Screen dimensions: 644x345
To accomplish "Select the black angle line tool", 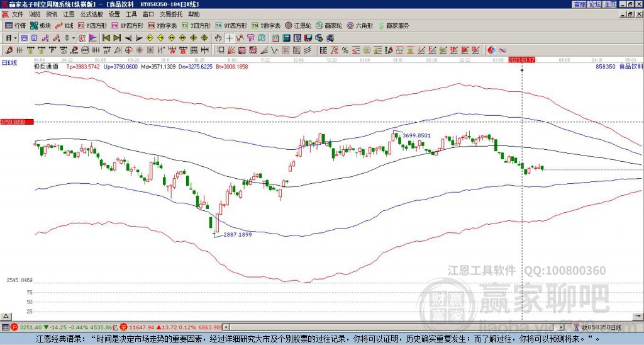I will click(265, 50).
